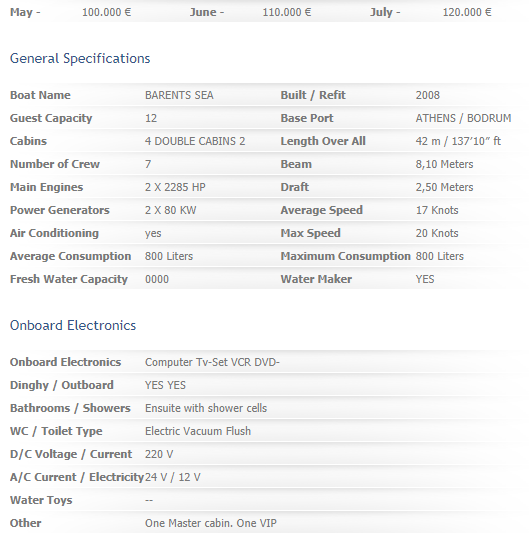This screenshot has width=529, height=541.
Task: Click the Maximum Consumption label
Action: point(345,256)
